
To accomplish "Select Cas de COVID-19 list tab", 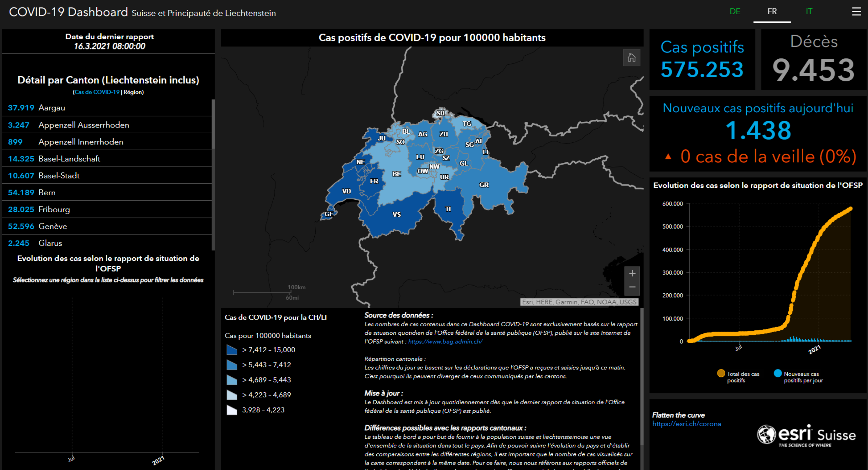I will pyautogui.click(x=97, y=92).
